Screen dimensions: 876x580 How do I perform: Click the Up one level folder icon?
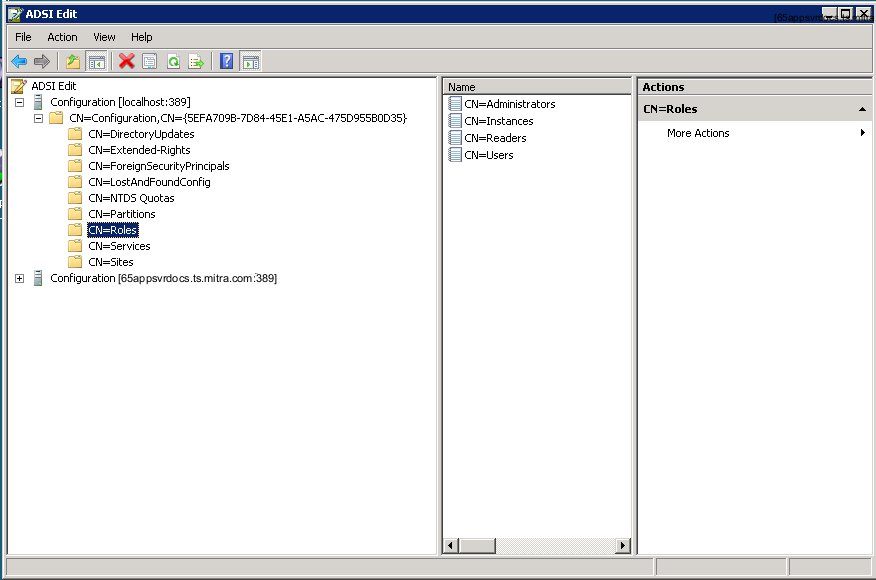coord(73,62)
